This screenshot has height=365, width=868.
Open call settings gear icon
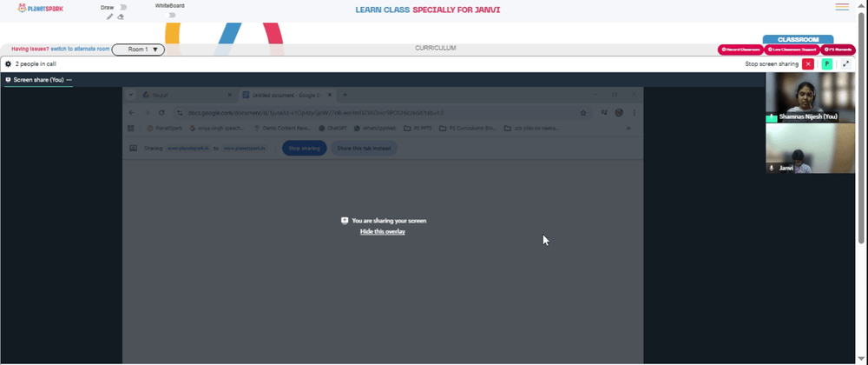coord(9,63)
